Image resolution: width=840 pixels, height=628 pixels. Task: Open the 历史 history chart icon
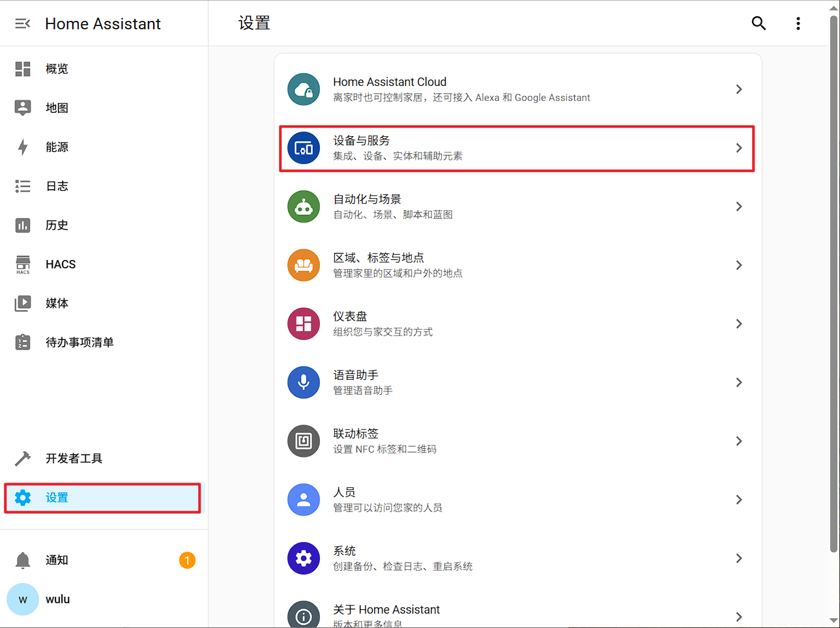click(23, 225)
